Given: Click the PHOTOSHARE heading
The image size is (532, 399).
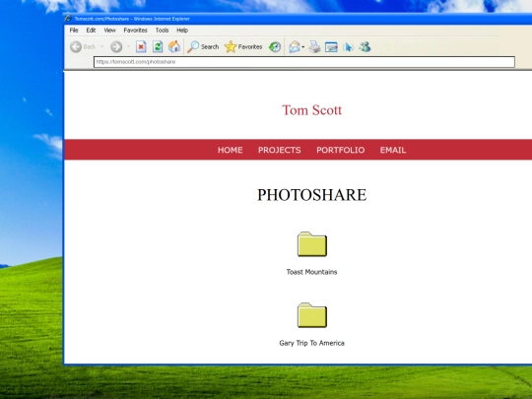Looking at the screenshot, I should click(x=311, y=195).
